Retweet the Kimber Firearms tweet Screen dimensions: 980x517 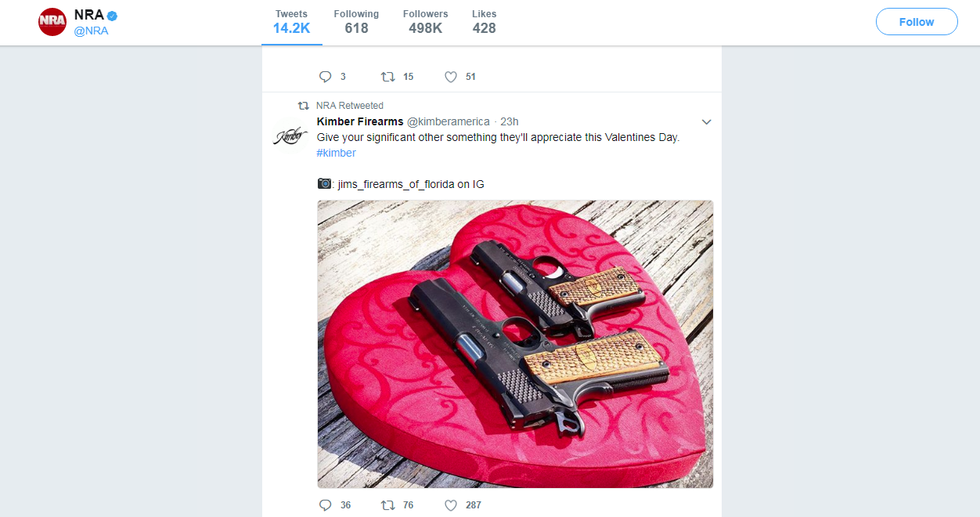point(387,505)
